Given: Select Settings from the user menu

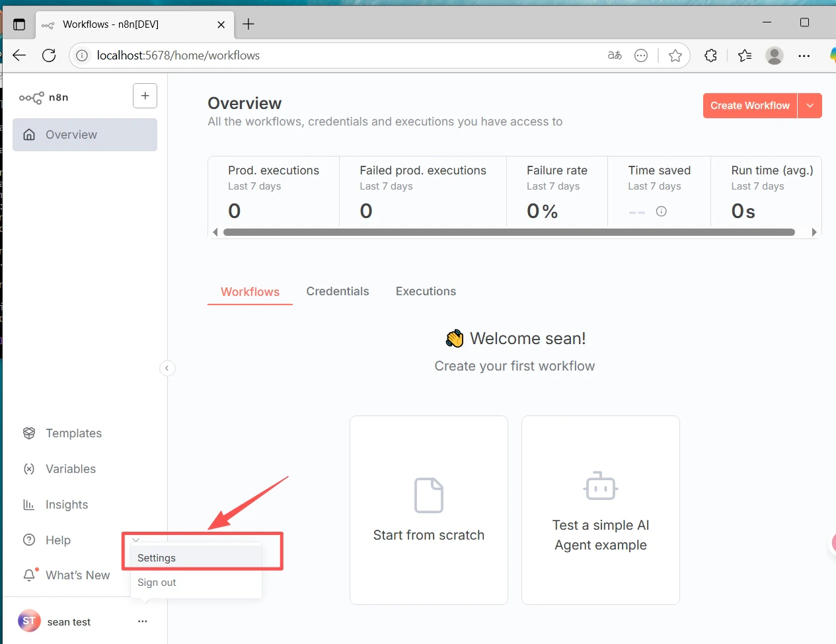Looking at the screenshot, I should (157, 557).
